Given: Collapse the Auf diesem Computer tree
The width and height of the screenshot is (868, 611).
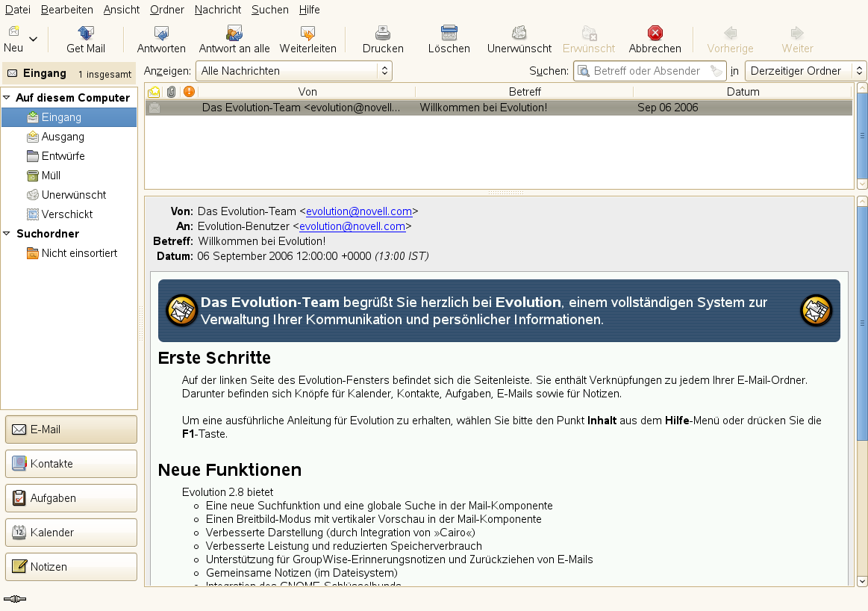Looking at the screenshot, I should (7, 98).
